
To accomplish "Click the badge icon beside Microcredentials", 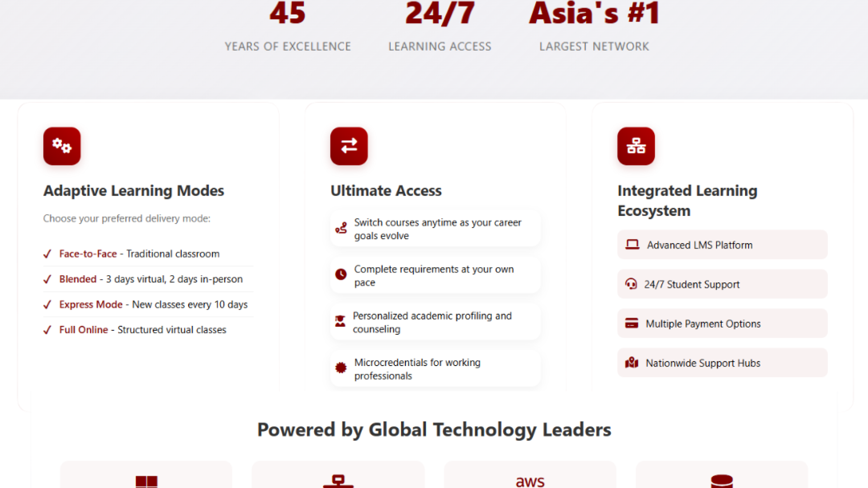I will (341, 368).
